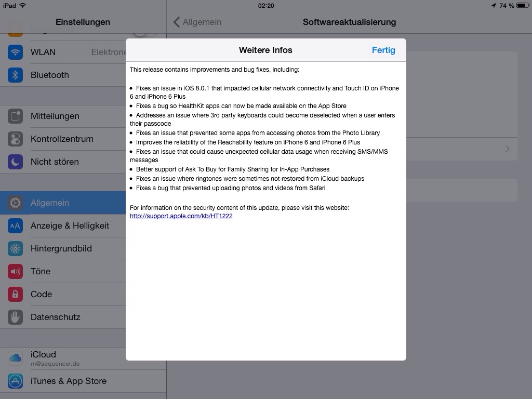
Task: Open Code settings
Action: pyautogui.click(x=63, y=294)
